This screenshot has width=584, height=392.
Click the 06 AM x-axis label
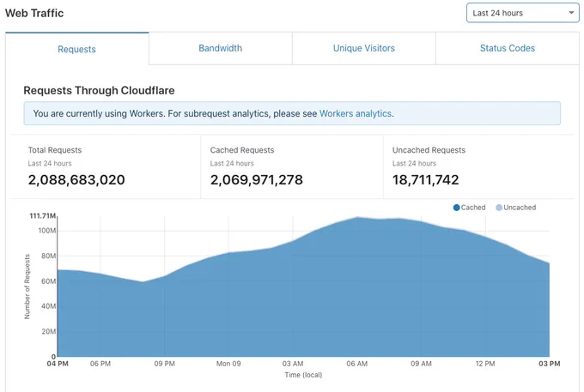click(x=356, y=364)
